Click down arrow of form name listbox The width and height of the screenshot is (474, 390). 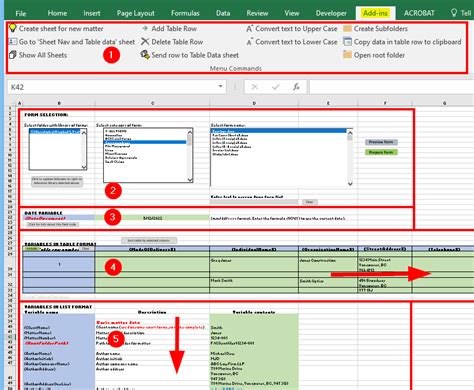click(350, 183)
